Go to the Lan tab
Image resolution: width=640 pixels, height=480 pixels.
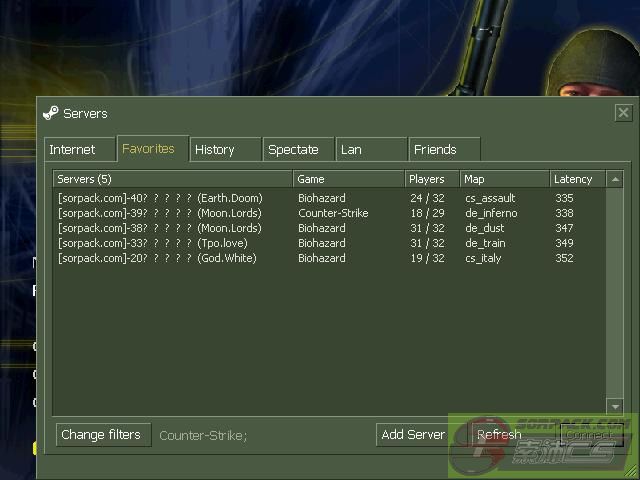pos(352,150)
